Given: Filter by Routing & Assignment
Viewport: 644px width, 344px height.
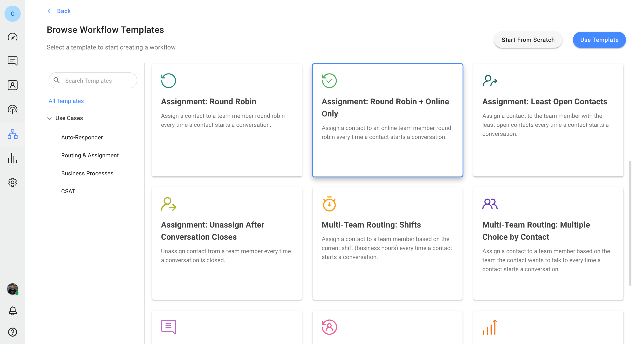Looking at the screenshot, I should [90, 155].
